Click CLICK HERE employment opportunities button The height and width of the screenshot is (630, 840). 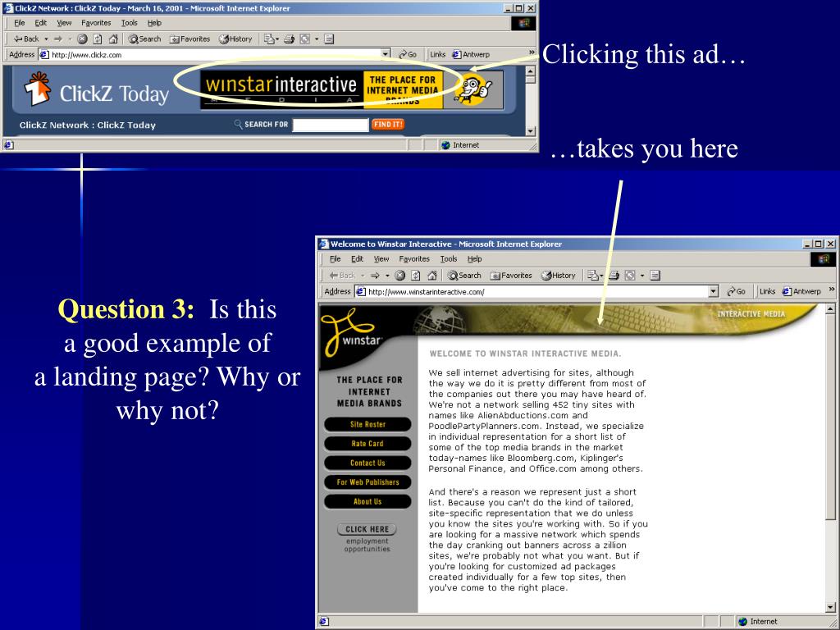(367, 529)
